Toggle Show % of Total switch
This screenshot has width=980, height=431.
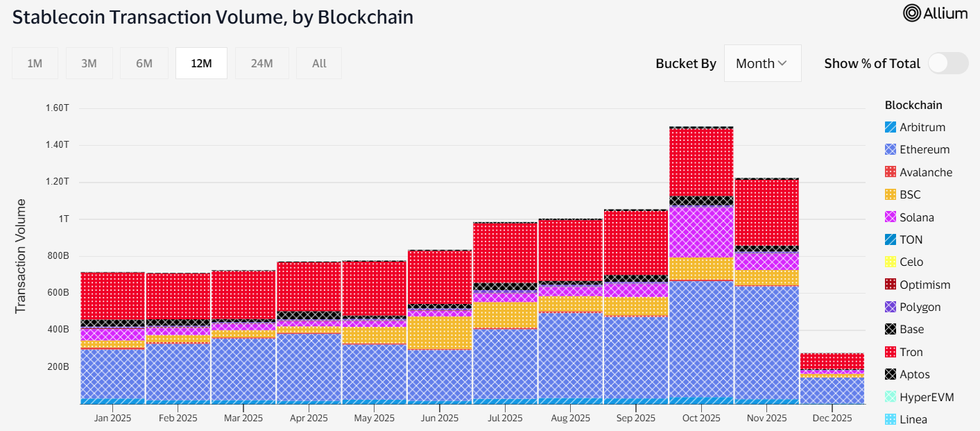pos(948,63)
